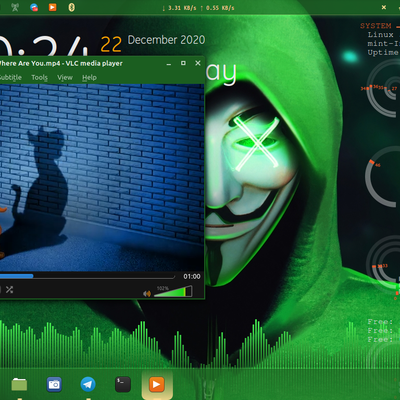Open the file manager folder in the dock

(19, 384)
